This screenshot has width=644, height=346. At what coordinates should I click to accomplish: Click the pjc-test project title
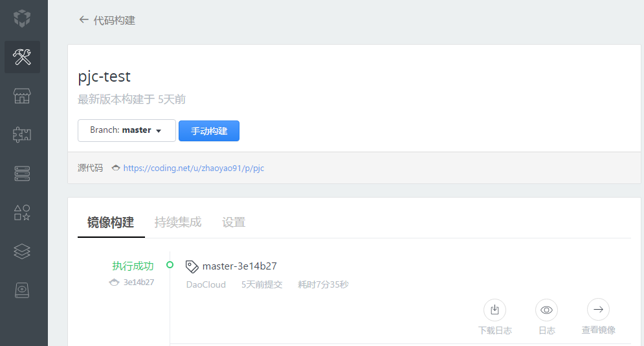pyautogui.click(x=104, y=77)
